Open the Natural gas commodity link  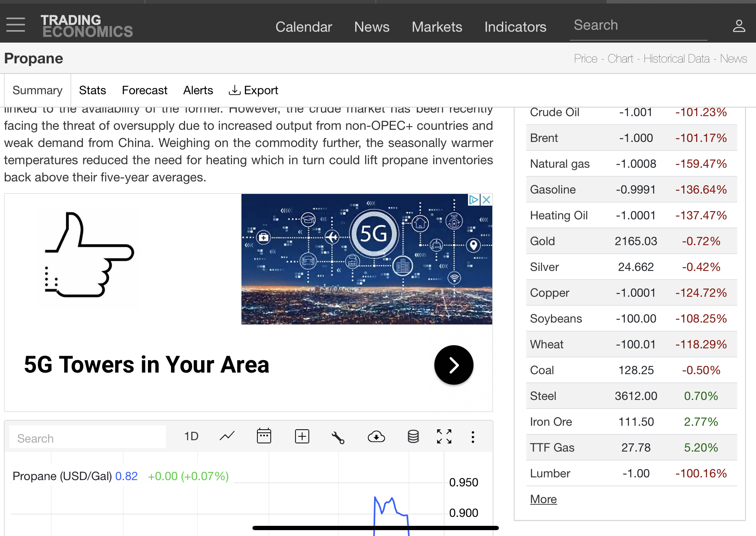(560, 164)
